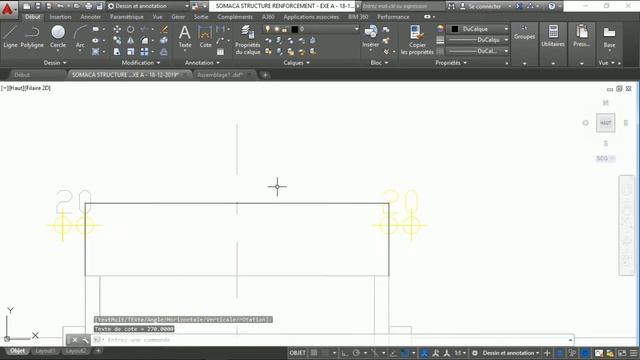Image resolution: width=640 pixels, height=360 pixels.
Task: Open the Base view panel
Action: tap(609, 37)
